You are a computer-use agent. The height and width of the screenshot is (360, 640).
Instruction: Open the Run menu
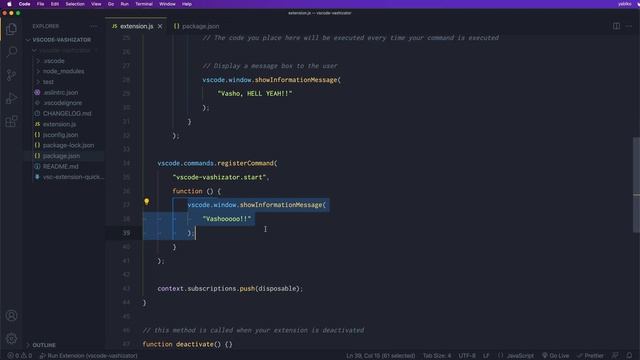click(124, 4)
